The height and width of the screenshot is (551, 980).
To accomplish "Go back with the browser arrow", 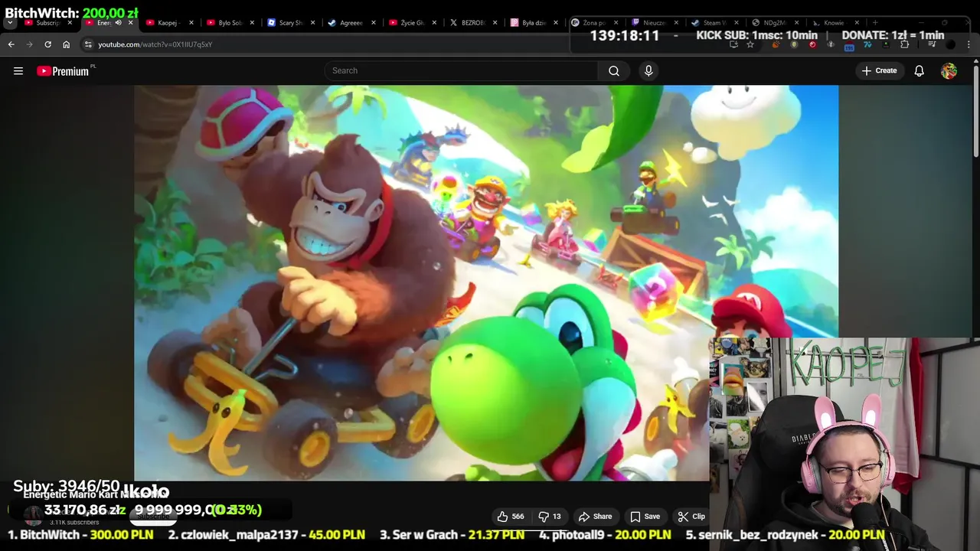I will pos(11,44).
